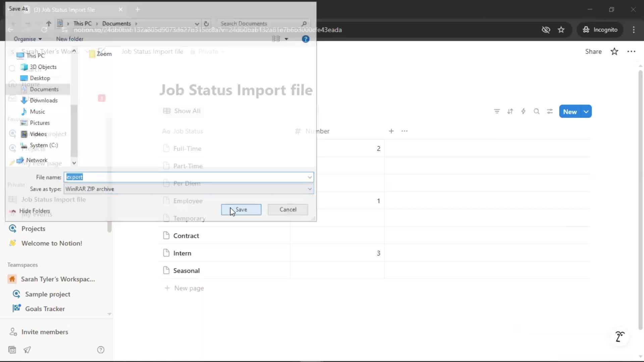644x362 pixels.
Task: Bookmark this tab with the Chrome star
Action: coord(561,30)
